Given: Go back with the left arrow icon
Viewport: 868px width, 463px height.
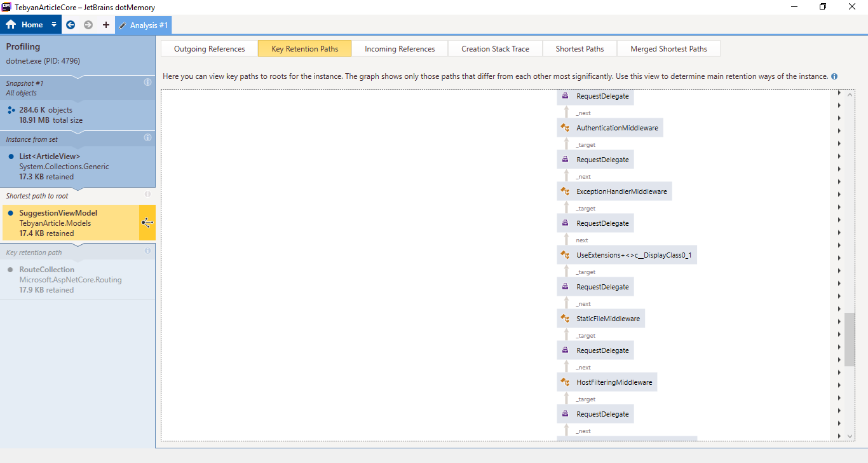Looking at the screenshot, I should (71, 25).
